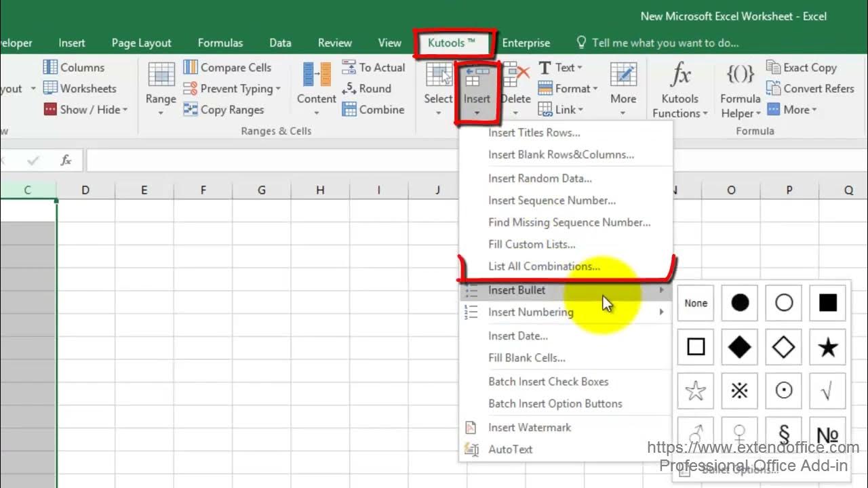Viewport: 868px width, 488px height.
Task: Open the Format dropdown in Editing group
Action: pos(568,88)
